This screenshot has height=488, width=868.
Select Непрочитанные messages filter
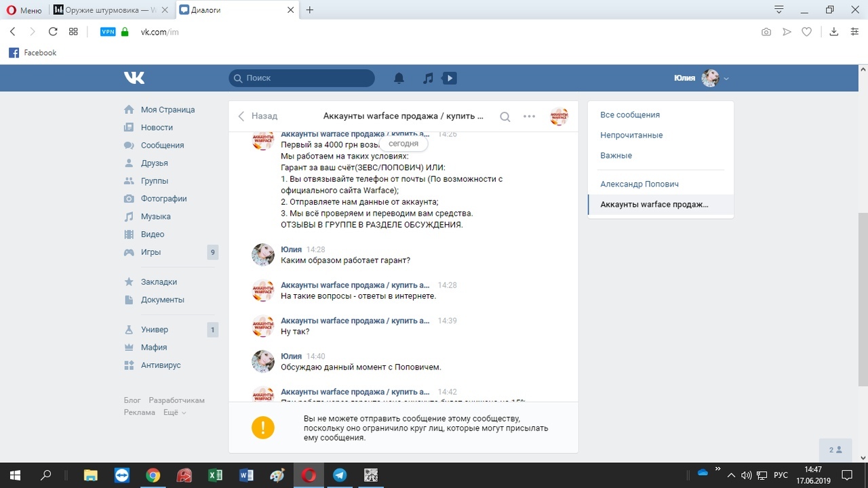point(631,135)
